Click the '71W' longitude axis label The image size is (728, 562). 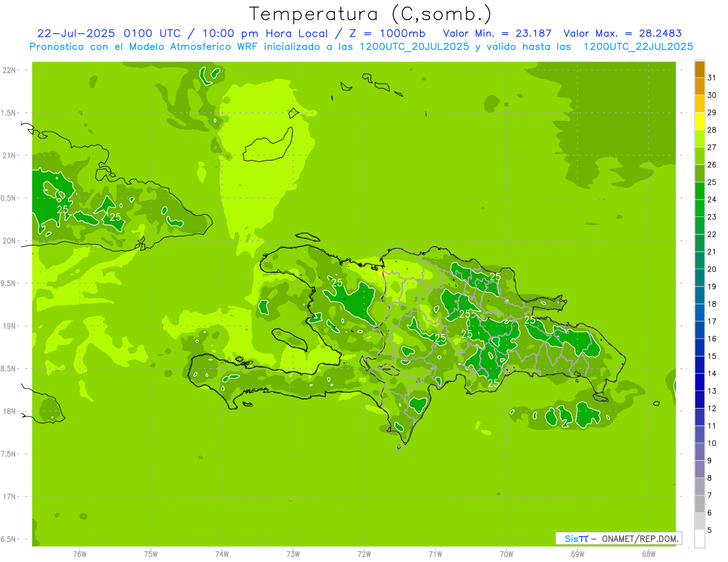tap(435, 554)
